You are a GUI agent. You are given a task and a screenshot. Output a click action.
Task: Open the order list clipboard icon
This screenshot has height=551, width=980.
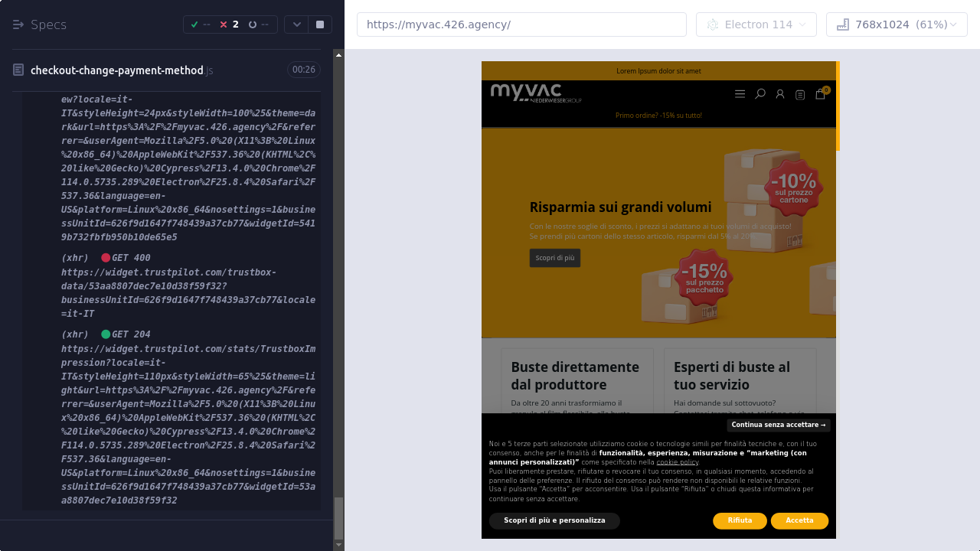coord(800,95)
